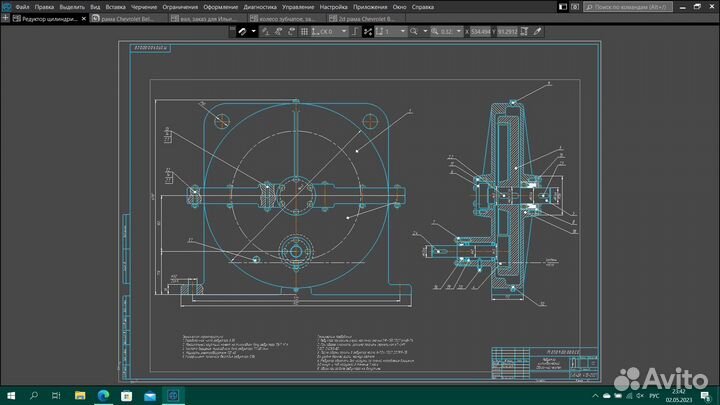
Task: Toggle the orthogonal drawing mode icon
Action: [x=355, y=31]
